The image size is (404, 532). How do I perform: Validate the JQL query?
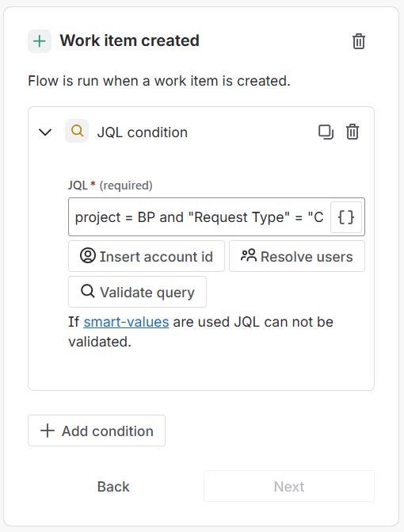[x=137, y=292]
